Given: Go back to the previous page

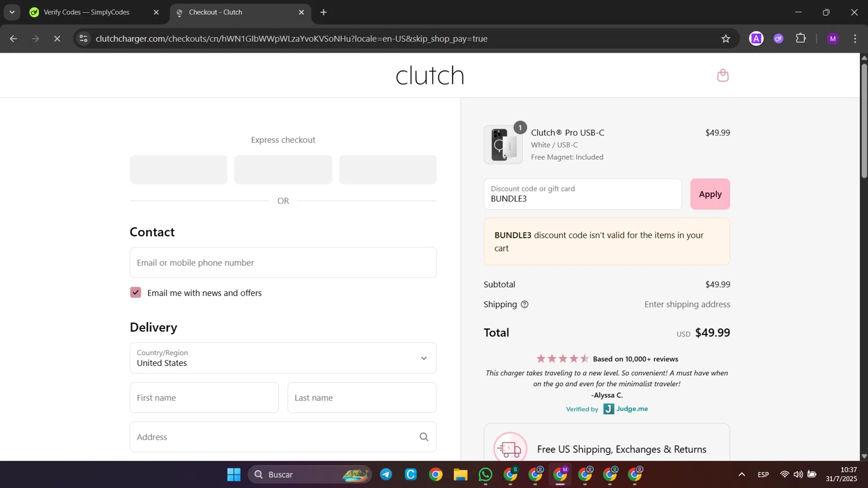Looking at the screenshot, I should tap(13, 39).
